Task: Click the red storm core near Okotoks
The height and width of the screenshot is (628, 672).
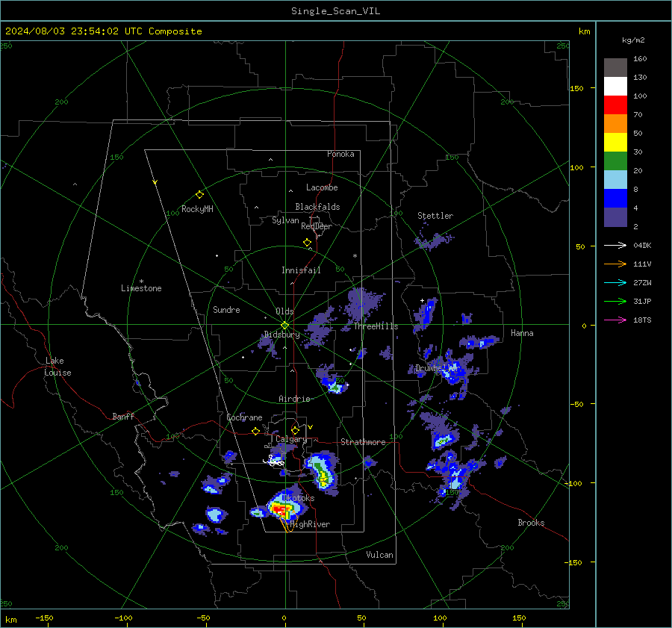Action: pyautogui.click(x=280, y=510)
